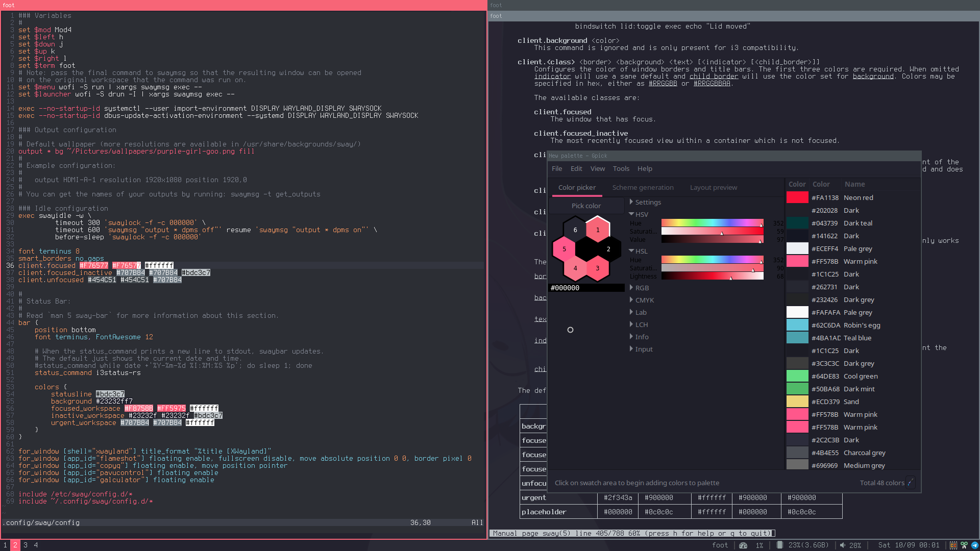
Task: Click the Color picker tab
Action: click(576, 187)
